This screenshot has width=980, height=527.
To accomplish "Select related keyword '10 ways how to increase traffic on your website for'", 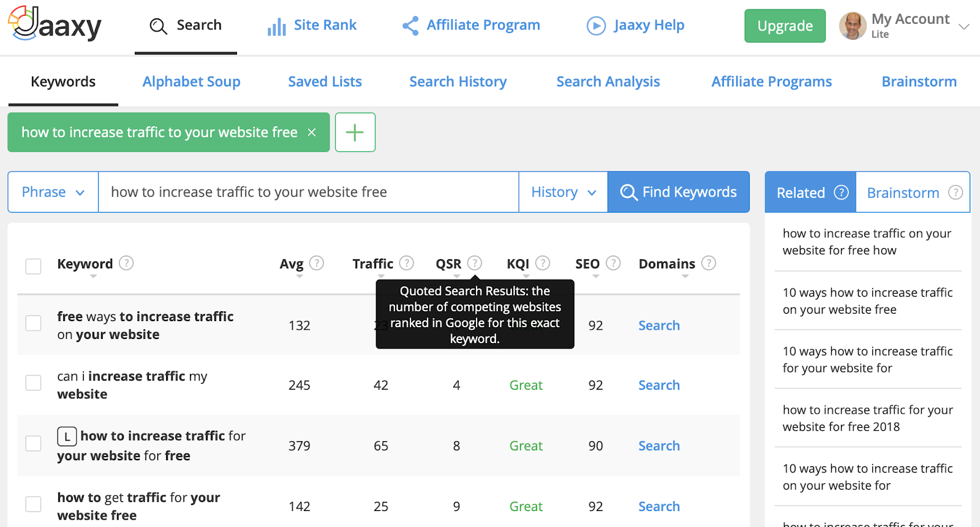I will coord(867,477).
